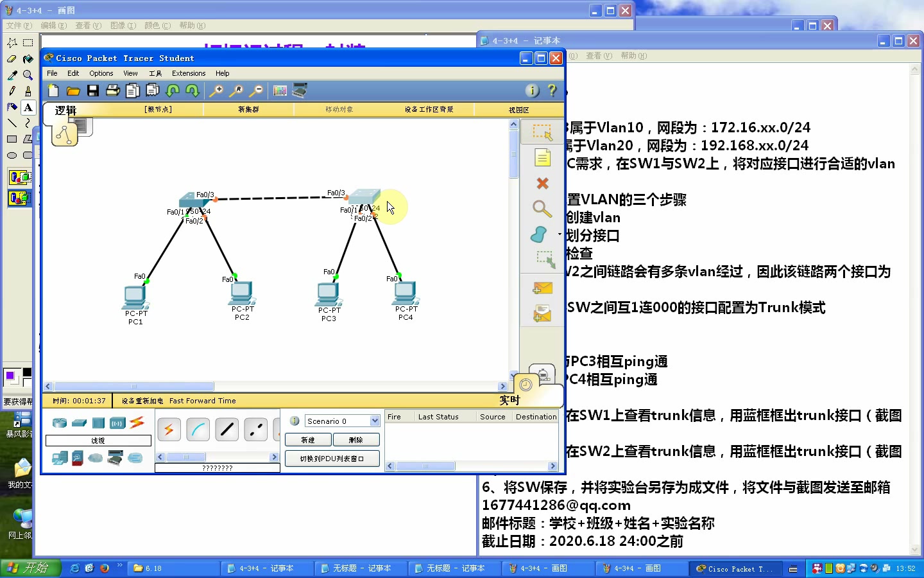924x578 pixels.
Task: Pick automatic connection type cable
Action: coord(169,430)
